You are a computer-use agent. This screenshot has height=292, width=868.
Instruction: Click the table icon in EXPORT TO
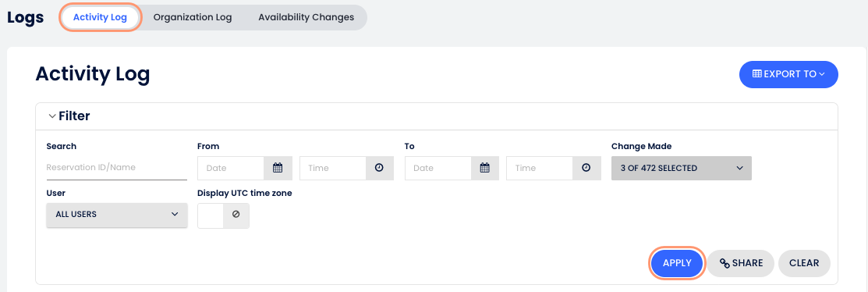pos(756,74)
